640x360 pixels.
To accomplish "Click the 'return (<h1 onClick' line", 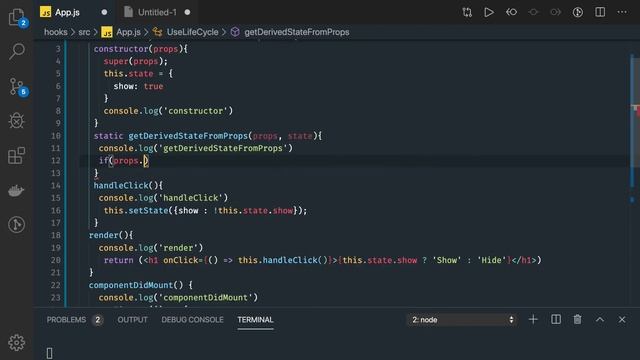I will (x=322, y=260).
